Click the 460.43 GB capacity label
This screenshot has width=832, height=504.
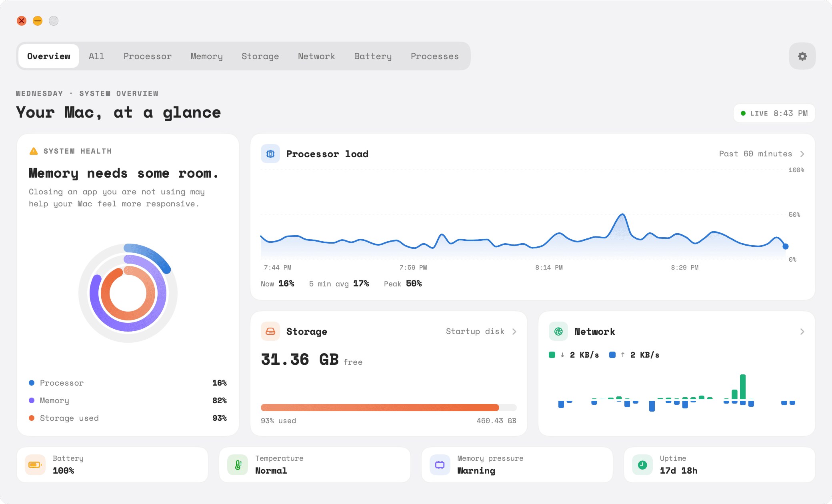[496, 421]
